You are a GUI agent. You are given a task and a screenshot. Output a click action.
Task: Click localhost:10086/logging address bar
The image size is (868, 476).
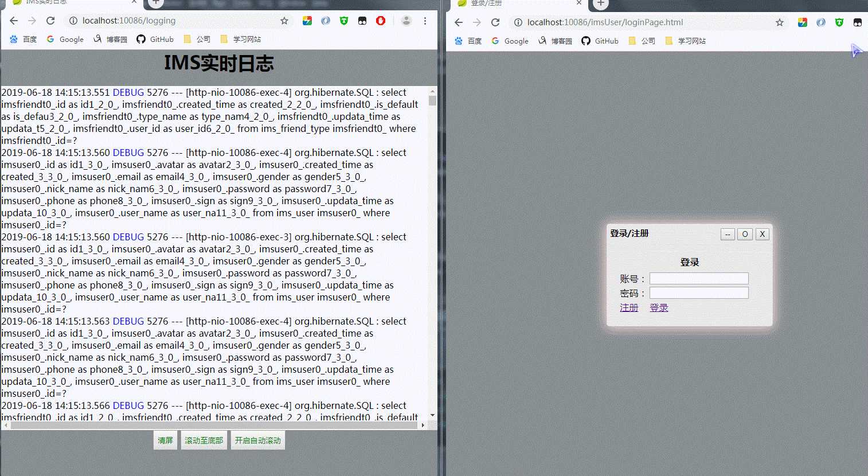[178, 21]
